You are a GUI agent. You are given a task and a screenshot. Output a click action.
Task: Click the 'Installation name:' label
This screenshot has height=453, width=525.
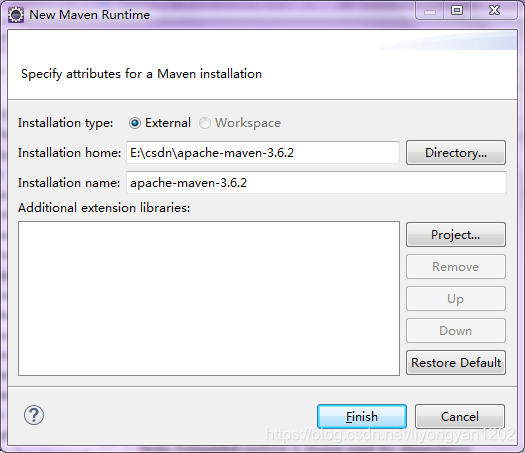coord(69,183)
